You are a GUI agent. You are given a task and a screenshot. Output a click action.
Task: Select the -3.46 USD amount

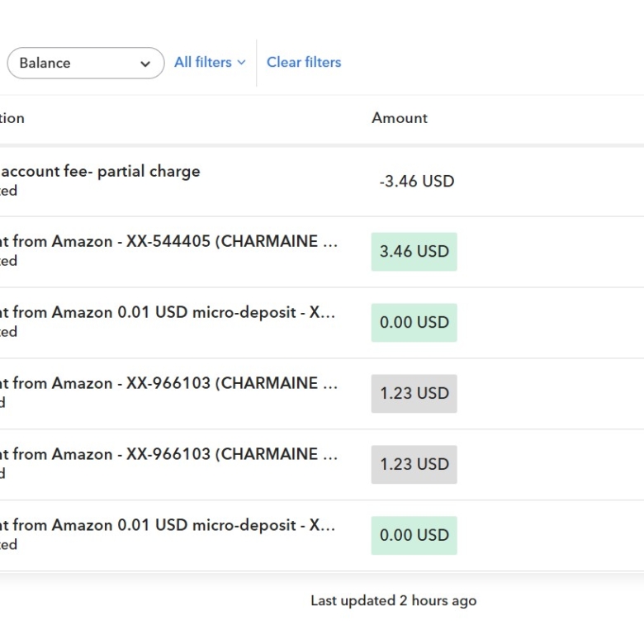click(x=416, y=181)
